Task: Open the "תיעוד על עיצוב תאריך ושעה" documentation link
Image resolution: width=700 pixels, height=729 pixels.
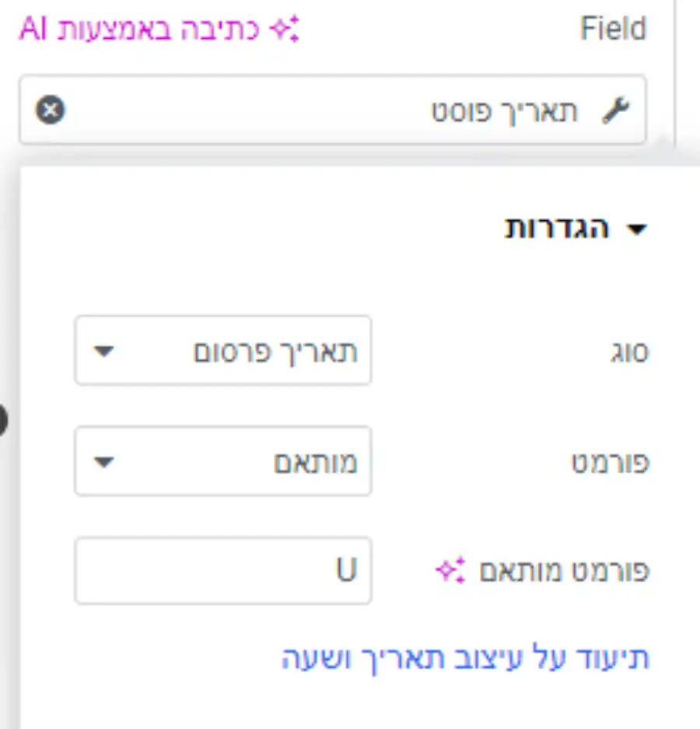Action: [x=465, y=658]
